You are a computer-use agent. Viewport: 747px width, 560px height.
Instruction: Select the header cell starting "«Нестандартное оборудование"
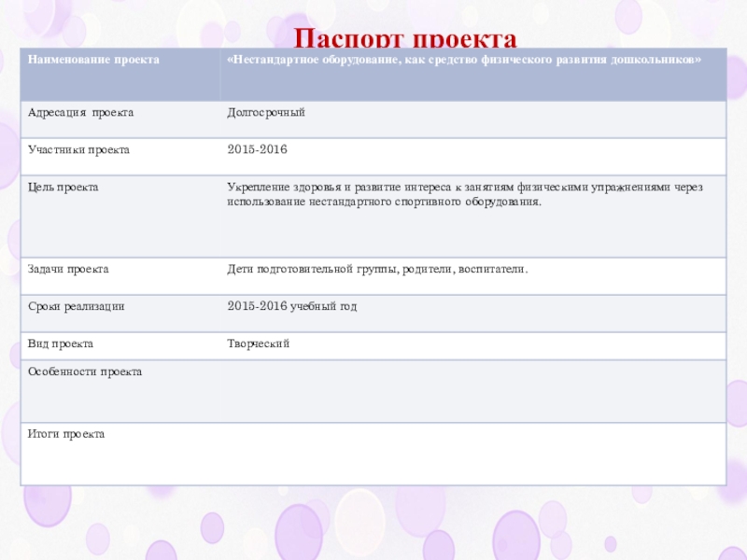click(473, 75)
